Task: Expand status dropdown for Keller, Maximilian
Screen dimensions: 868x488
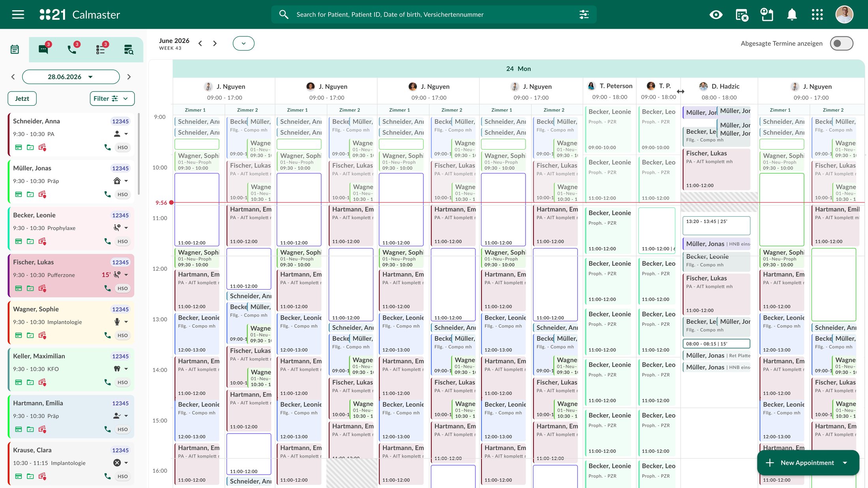Action: [x=126, y=369]
